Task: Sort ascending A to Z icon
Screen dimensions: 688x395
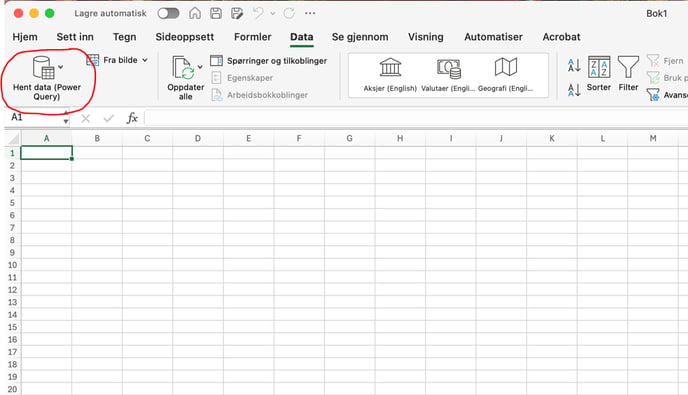Action: click(574, 65)
